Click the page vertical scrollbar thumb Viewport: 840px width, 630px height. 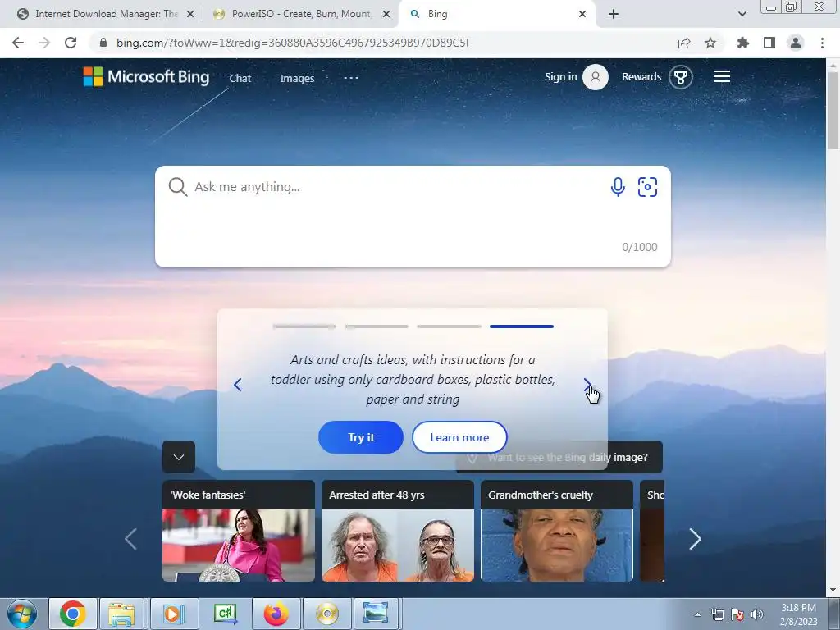click(833, 111)
